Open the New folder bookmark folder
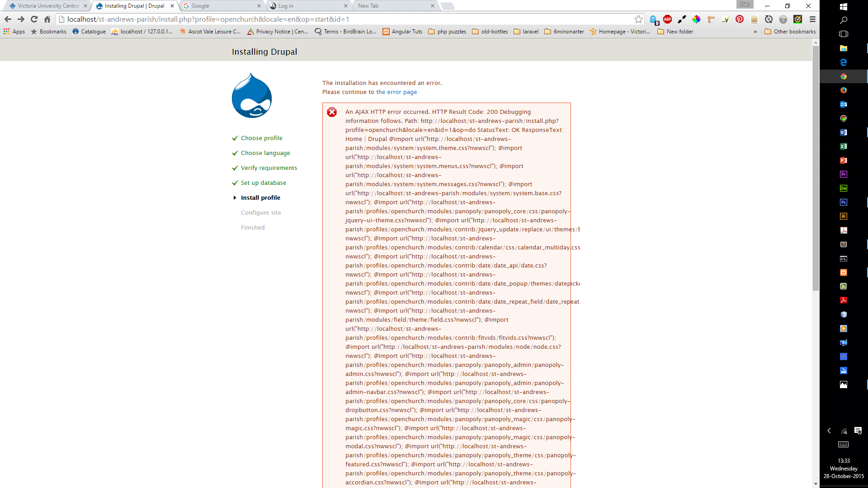 (x=675, y=32)
